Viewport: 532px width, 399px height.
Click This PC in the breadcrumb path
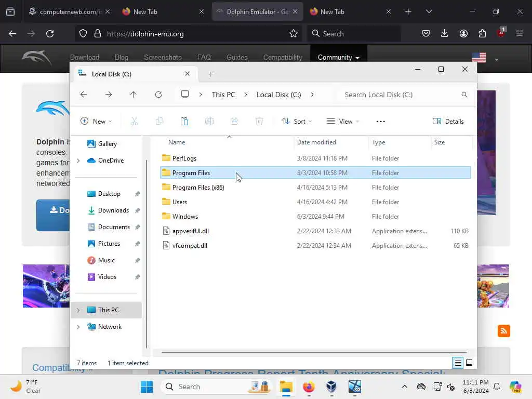pyautogui.click(x=223, y=95)
